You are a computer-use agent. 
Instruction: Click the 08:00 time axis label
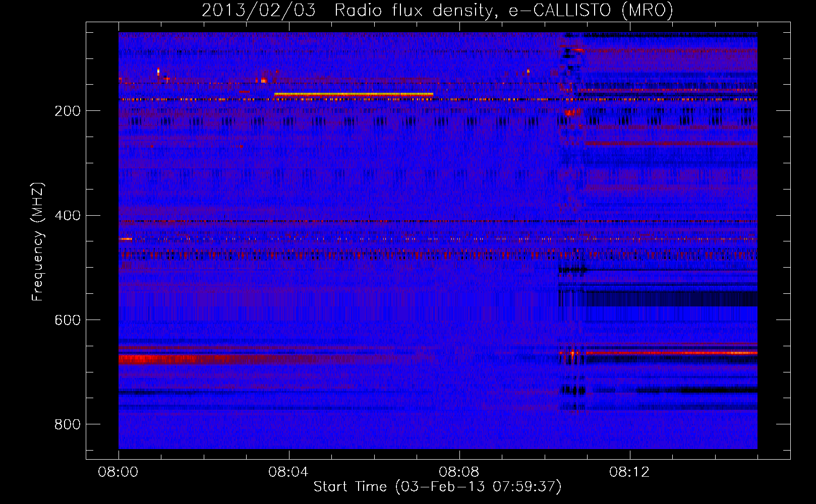118,472
